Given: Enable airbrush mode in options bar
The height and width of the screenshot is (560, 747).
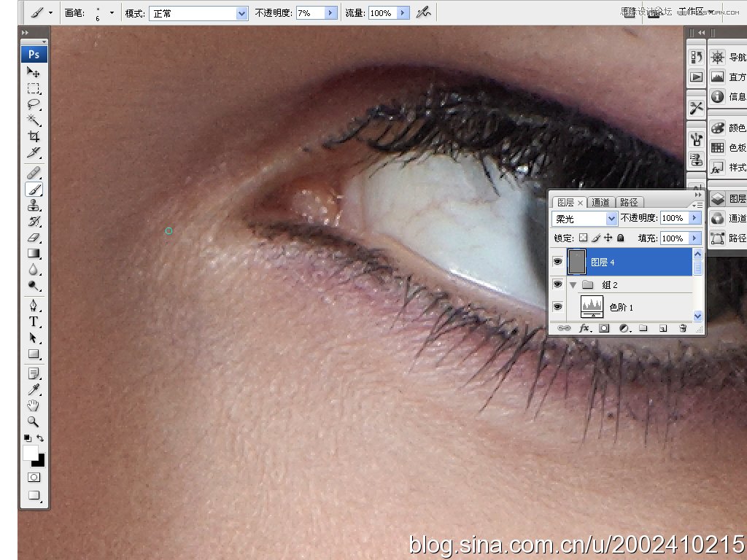Looking at the screenshot, I should (423, 13).
